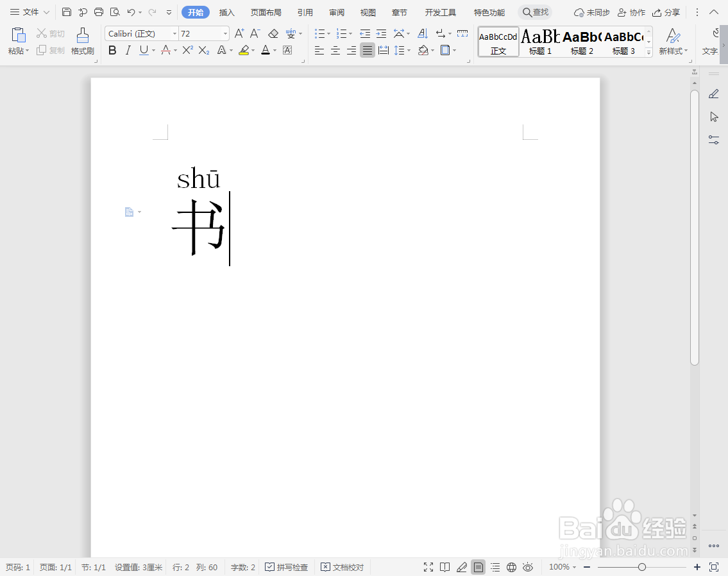Switch to the 插入 tab
This screenshot has width=728, height=576.
click(226, 13)
